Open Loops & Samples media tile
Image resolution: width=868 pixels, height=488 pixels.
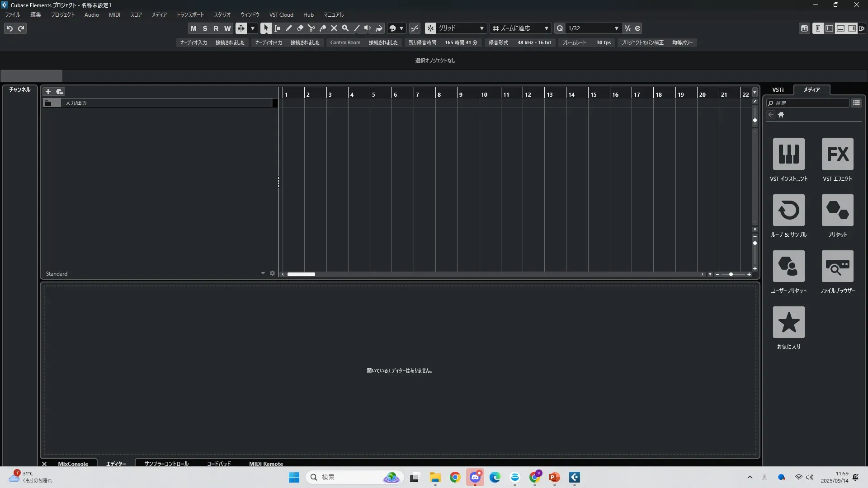click(788, 211)
